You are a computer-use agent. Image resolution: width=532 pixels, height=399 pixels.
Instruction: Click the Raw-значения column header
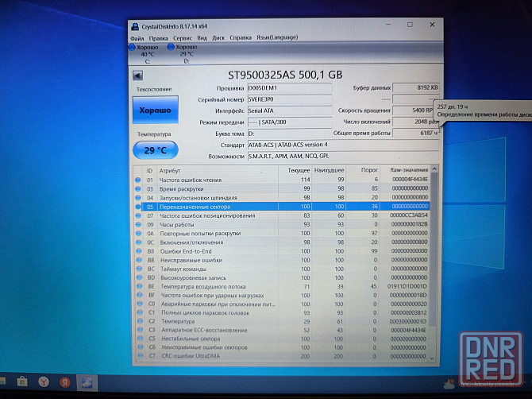(x=405, y=170)
